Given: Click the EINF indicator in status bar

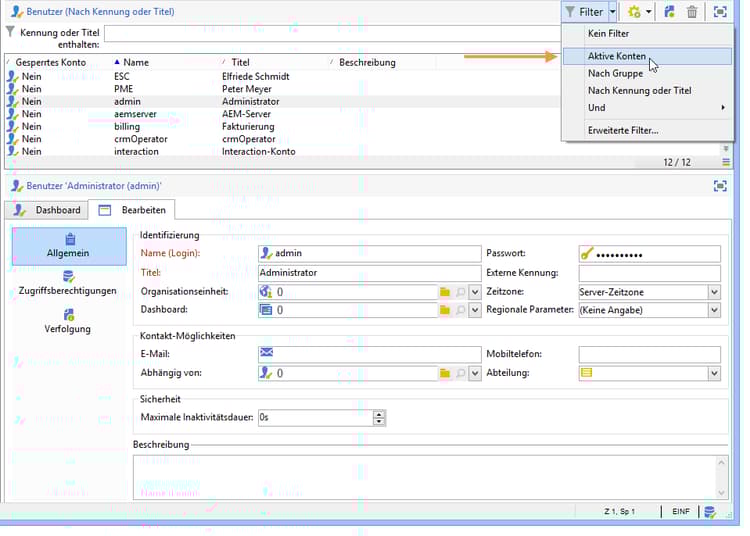Looking at the screenshot, I should [681, 511].
